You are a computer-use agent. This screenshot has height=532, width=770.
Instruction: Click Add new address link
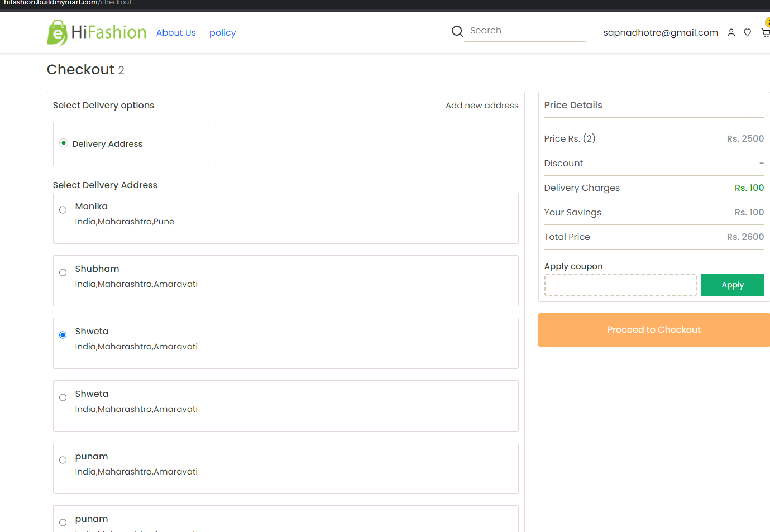click(x=482, y=106)
